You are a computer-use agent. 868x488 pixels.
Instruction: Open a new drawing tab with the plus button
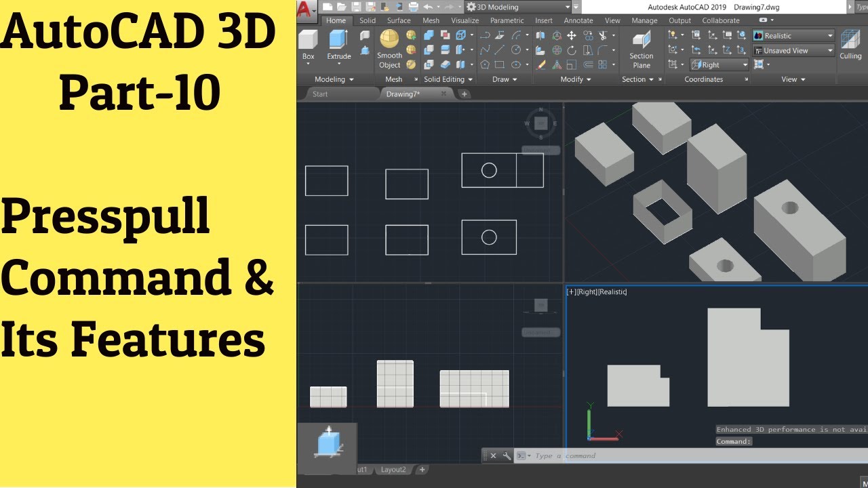click(x=465, y=94)
